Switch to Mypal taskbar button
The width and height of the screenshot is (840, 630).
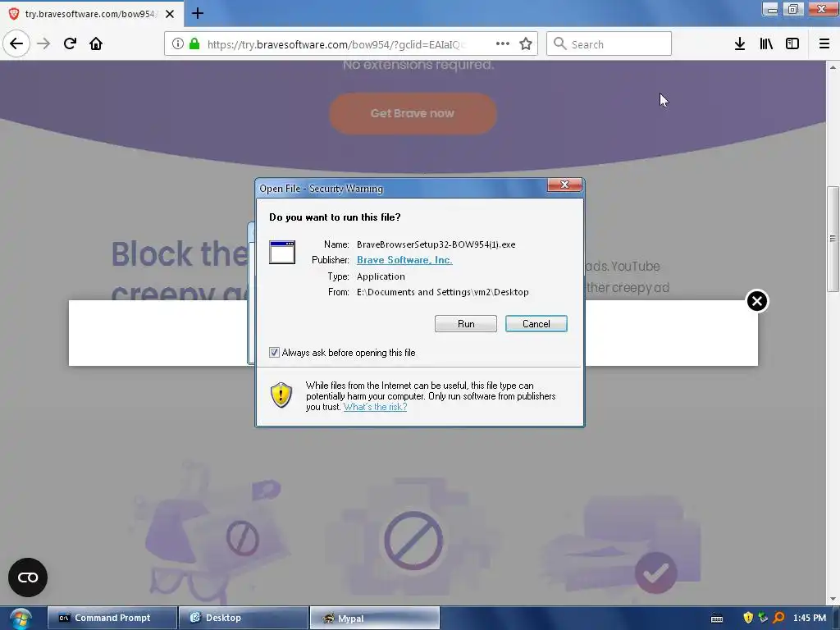point(374,618)
